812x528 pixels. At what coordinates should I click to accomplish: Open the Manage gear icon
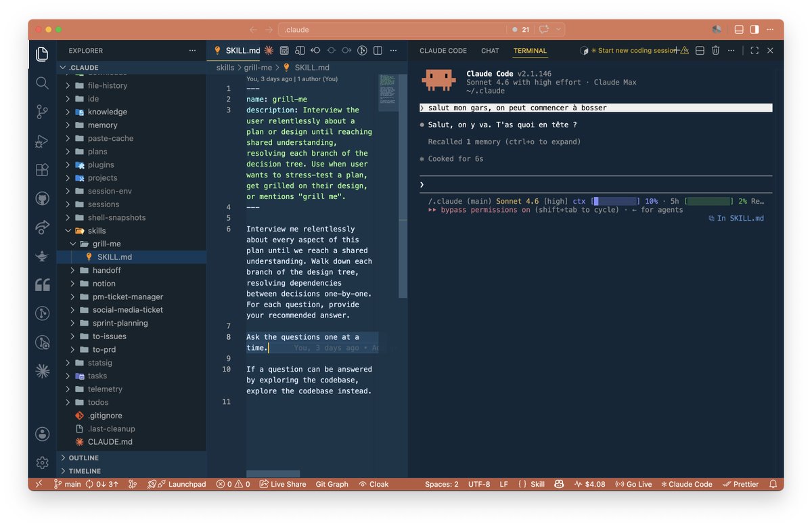pyautogui.click(x=42, y=462)
